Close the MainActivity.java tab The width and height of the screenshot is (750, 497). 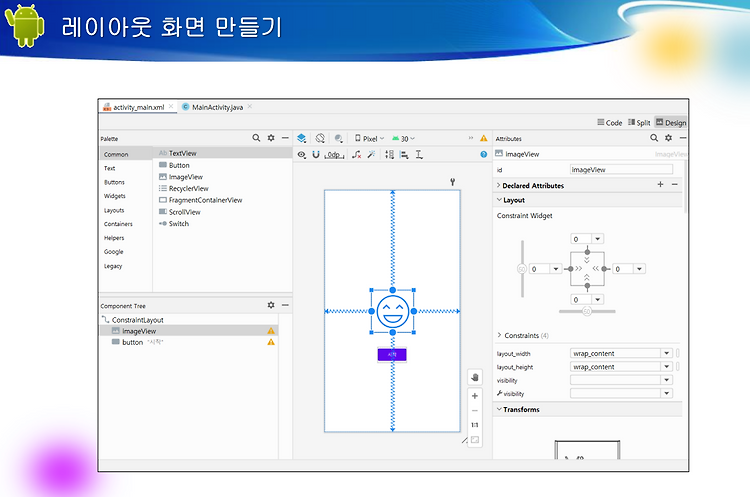click(250, 107)
